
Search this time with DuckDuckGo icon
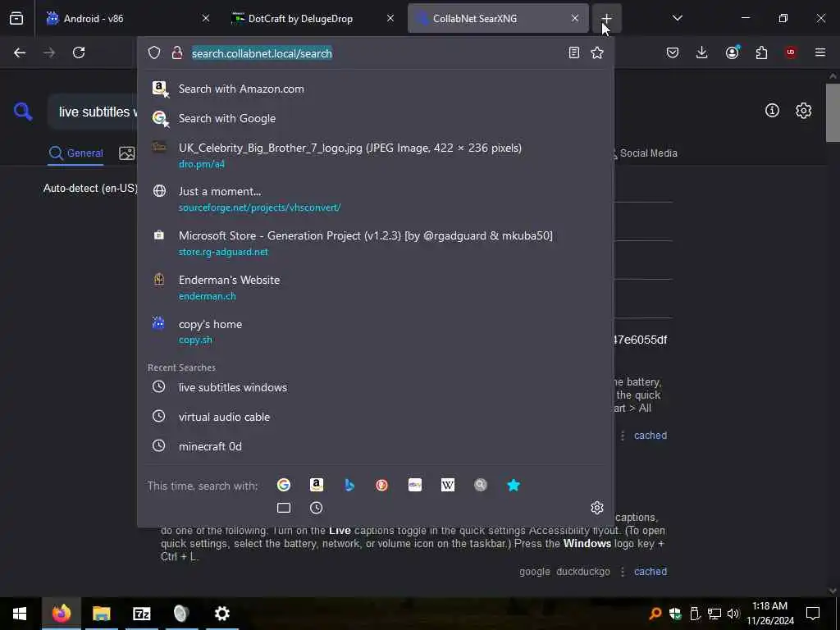[382, 486]
